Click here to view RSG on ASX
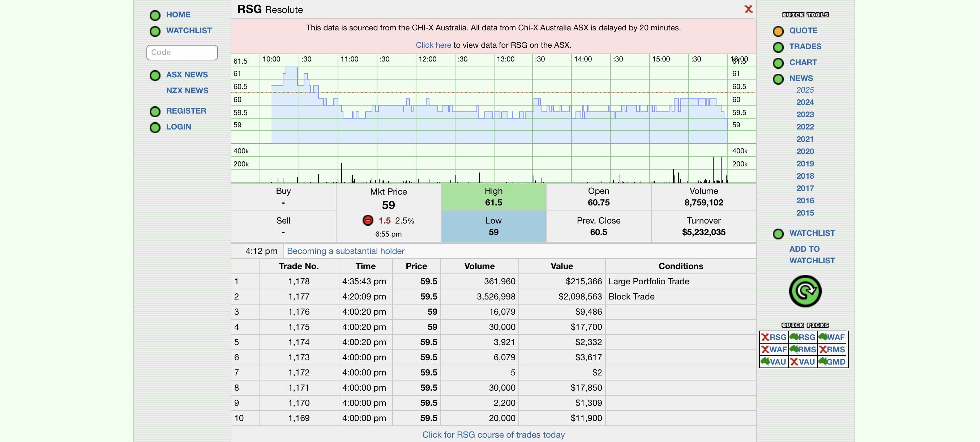Image resolution: width=980 pixels, height=442 pixels. click(433, 45)
